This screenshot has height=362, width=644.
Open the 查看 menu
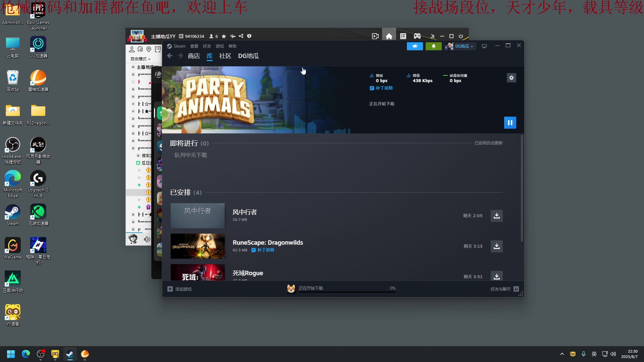click(194, 46)
